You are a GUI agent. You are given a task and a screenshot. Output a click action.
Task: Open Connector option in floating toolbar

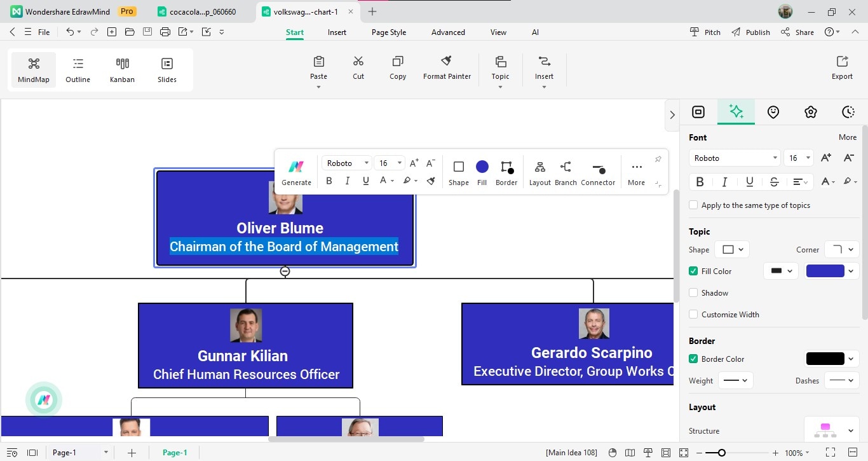click(x=598, y=172)
